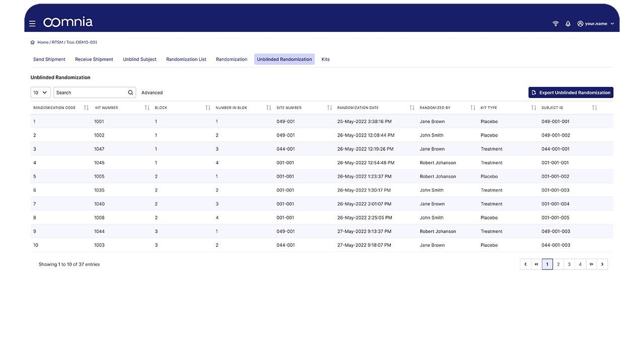Screen dimensions: 644x362
Task: Jump to last page double-arrow
Action: click(x=591, y=264)
